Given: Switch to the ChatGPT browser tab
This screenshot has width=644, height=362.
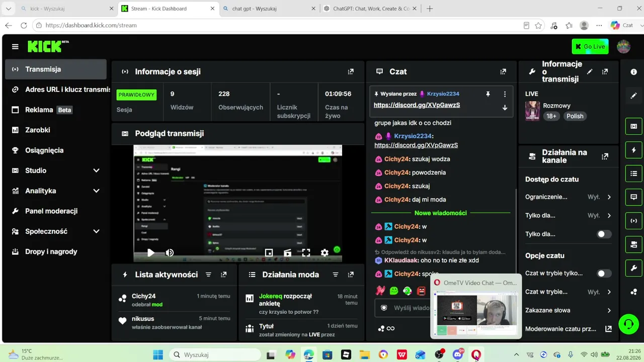Looking at the screenshot, I should (x=371, y=9).
